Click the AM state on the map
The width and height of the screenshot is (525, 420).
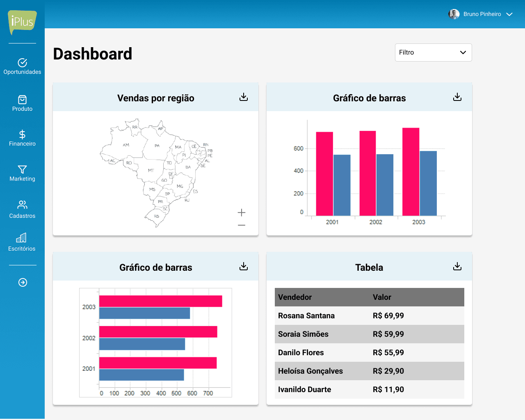coord(126,145)
